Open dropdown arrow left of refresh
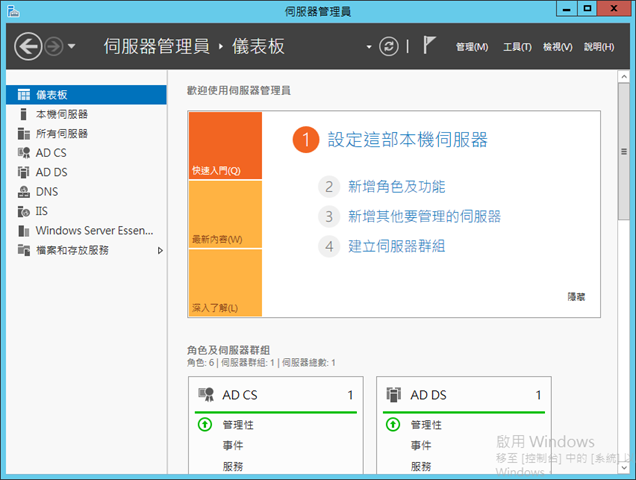 coord(369,47)
